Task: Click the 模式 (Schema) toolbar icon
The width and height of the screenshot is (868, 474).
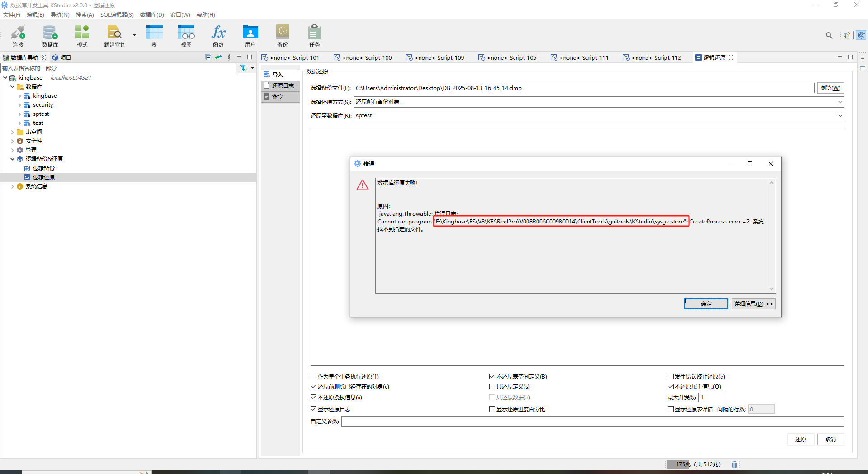Action: tap(82, 36)
